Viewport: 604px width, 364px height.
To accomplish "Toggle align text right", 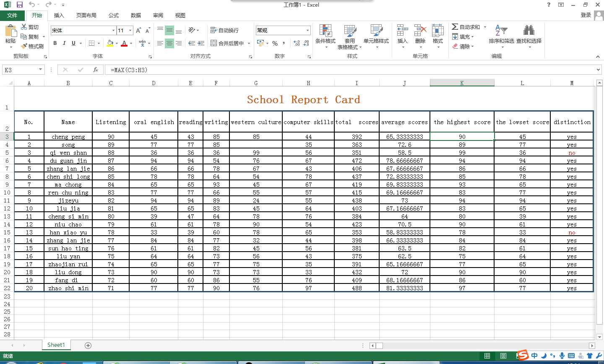I will pos(179,43).
